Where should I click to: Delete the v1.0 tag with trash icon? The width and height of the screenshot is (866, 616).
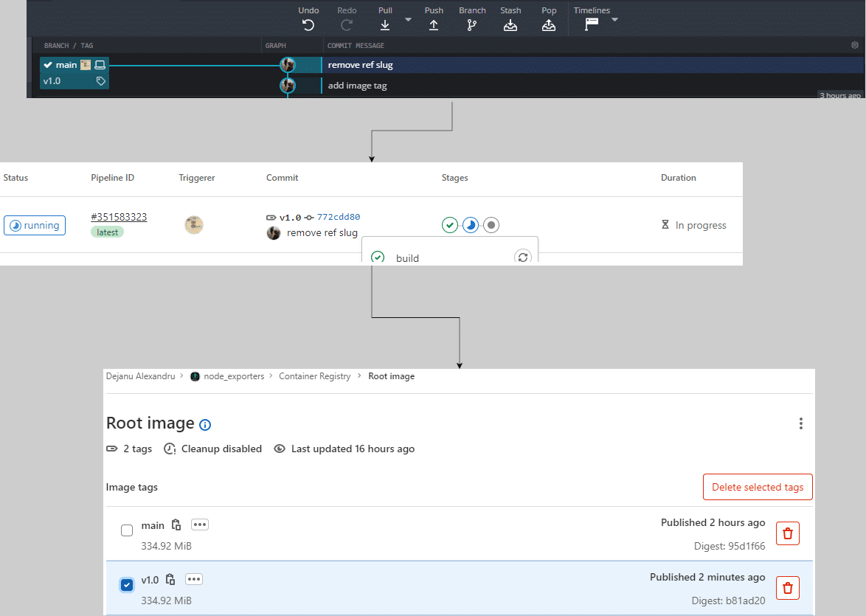[x=788, y=588]
